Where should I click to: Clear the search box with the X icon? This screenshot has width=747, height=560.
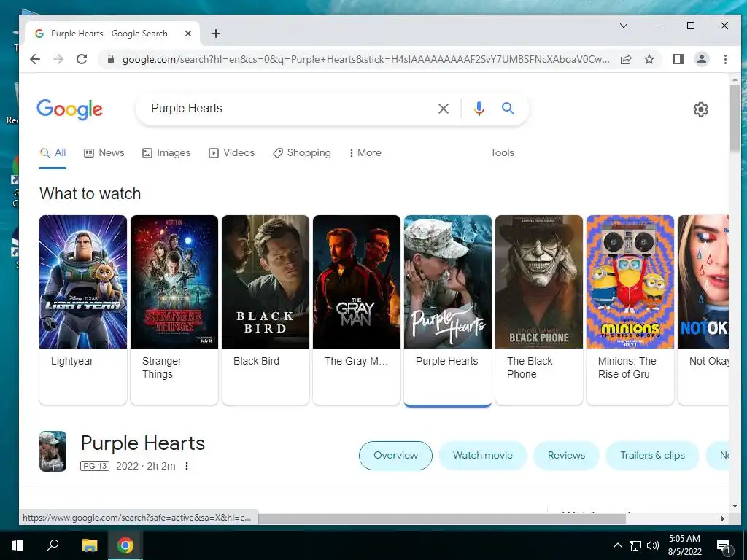[x=443, y=109]
